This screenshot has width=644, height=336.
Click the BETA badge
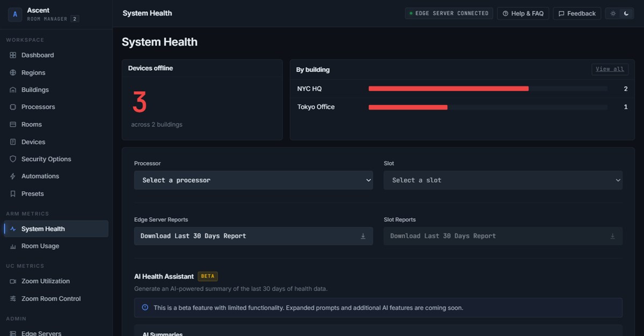click(x=208, y=277)
